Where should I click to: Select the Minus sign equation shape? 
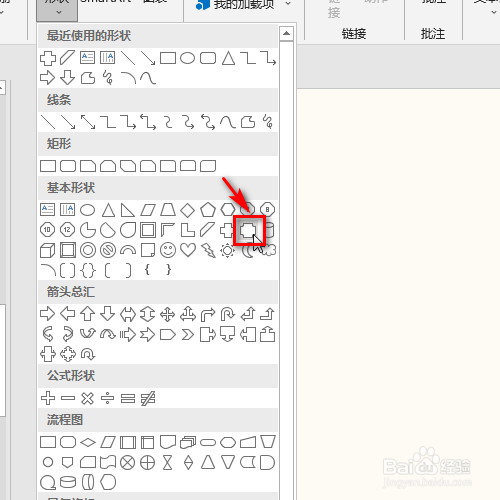(x=68, y=398)
